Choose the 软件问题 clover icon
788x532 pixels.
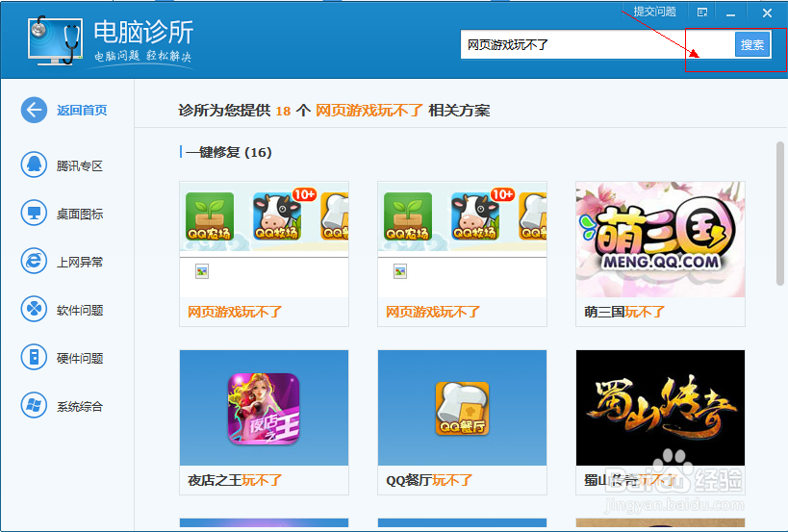click(x=34, y=309)
